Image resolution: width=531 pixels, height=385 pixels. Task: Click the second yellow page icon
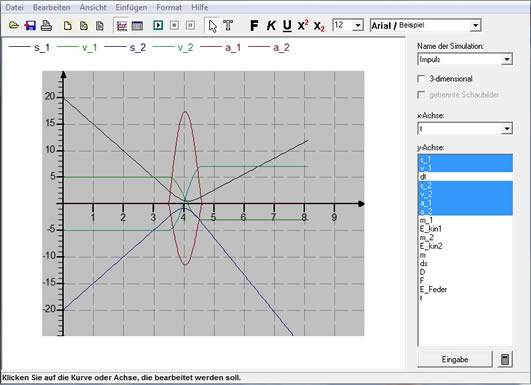click(x=84, y=25)
